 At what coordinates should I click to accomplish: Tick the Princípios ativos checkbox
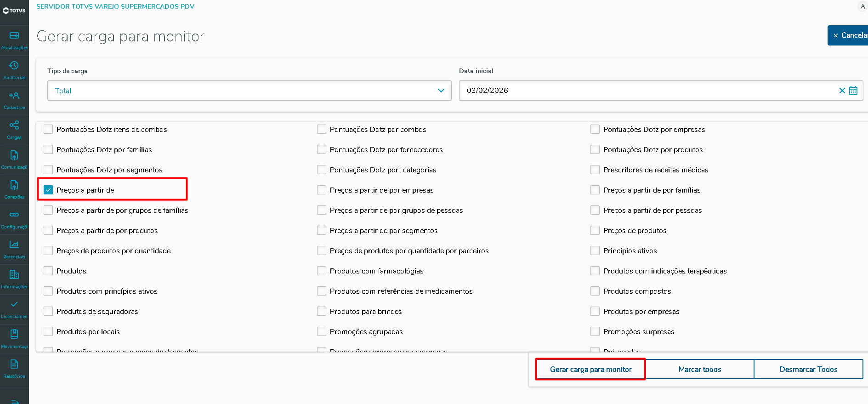click(595, 250)
